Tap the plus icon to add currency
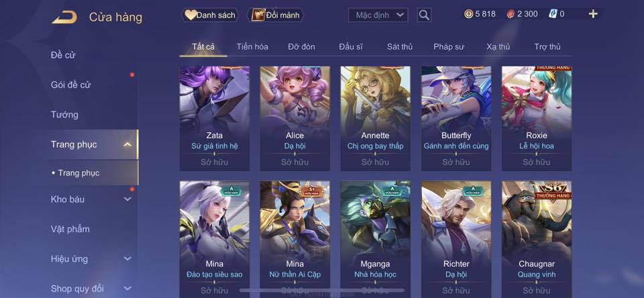Screen dimensions: 644x298 click(x=592, y=14)
